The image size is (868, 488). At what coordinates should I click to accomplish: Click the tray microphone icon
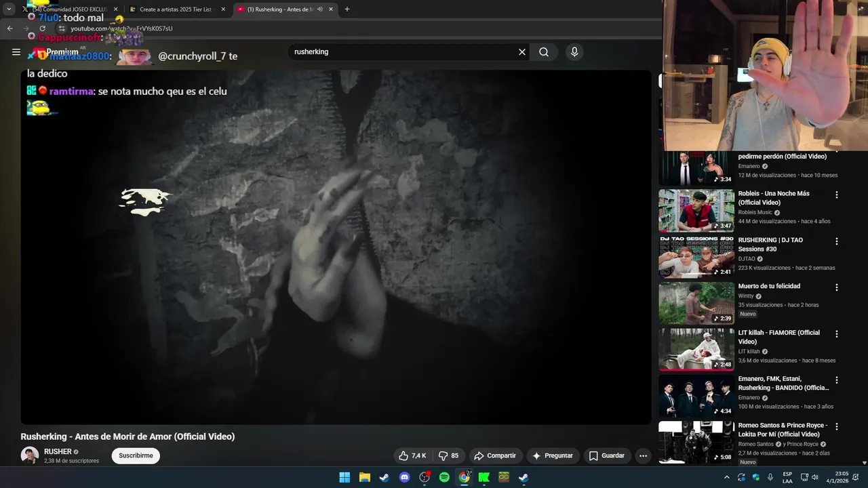pos(770,477)
